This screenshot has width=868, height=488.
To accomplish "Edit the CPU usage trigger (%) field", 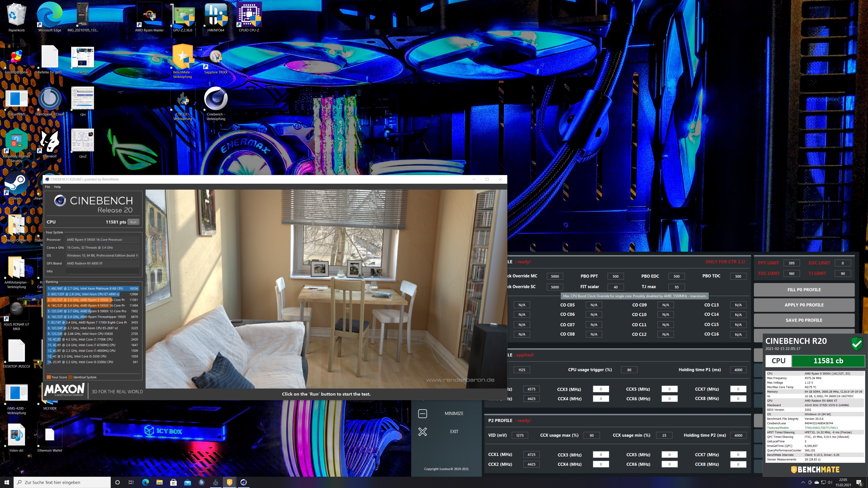I will pyautogui.click(x=629, y=370).
